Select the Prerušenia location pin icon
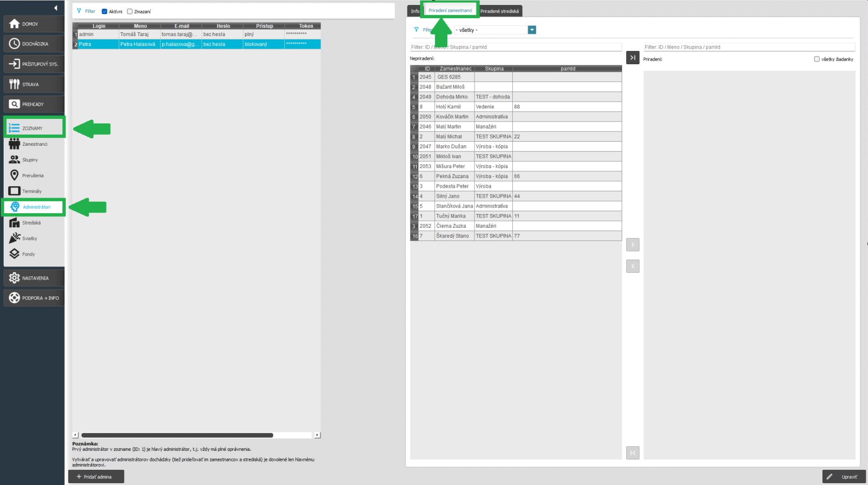 pos(15,175)
